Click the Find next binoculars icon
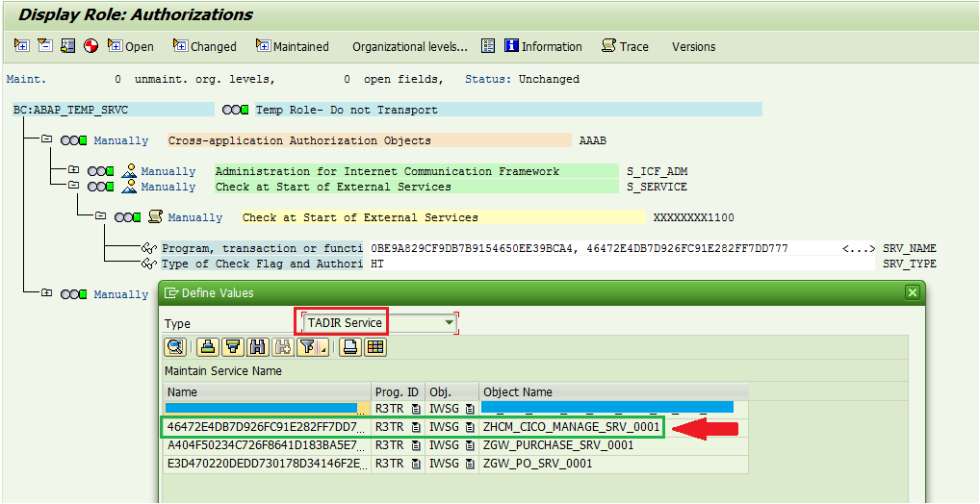This screenshot has width=980, height=504. (282, 347)
